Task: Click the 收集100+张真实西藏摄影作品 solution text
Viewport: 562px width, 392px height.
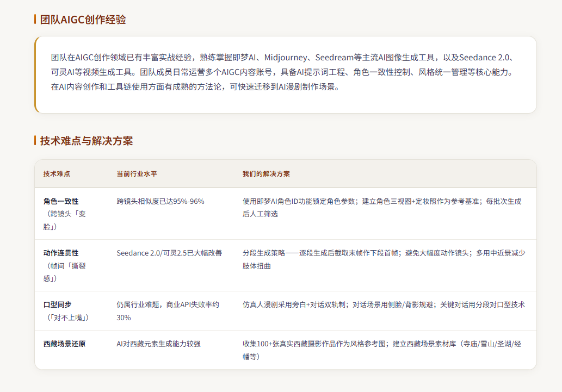Action: 382,350
